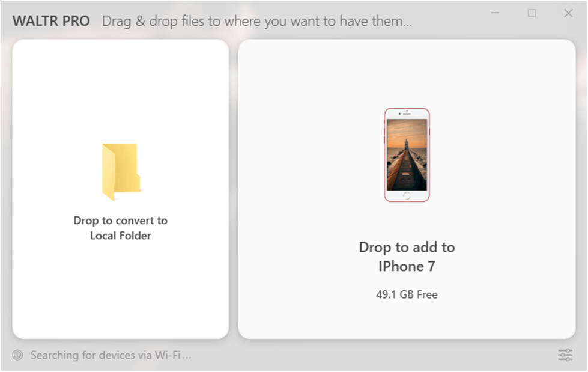This screenshot has width=588, height=372.
Task: Select the gray iPhone 7 drop zone card
Action: pos(407,189)
